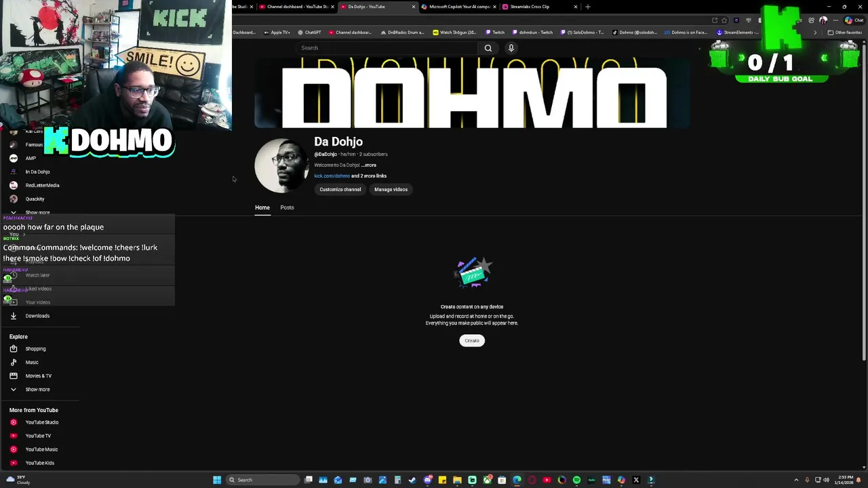868x488 pixels.
Task: Open the AMP subscription channel avatar
Action: point(13,158)
